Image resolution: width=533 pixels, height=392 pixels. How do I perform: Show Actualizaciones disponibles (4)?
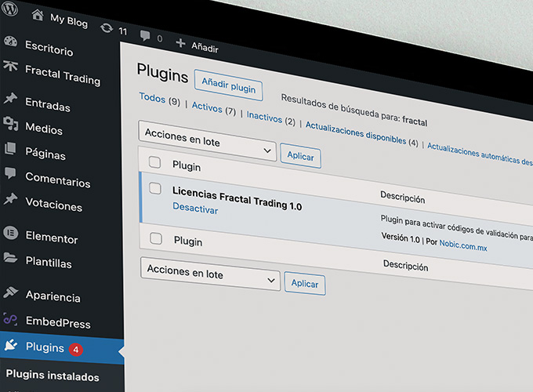[361, 134]
